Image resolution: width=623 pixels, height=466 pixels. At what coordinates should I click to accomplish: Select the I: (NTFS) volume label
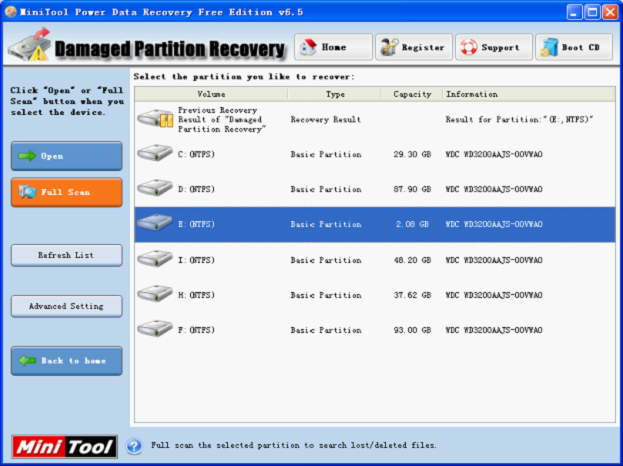(196, 260)
